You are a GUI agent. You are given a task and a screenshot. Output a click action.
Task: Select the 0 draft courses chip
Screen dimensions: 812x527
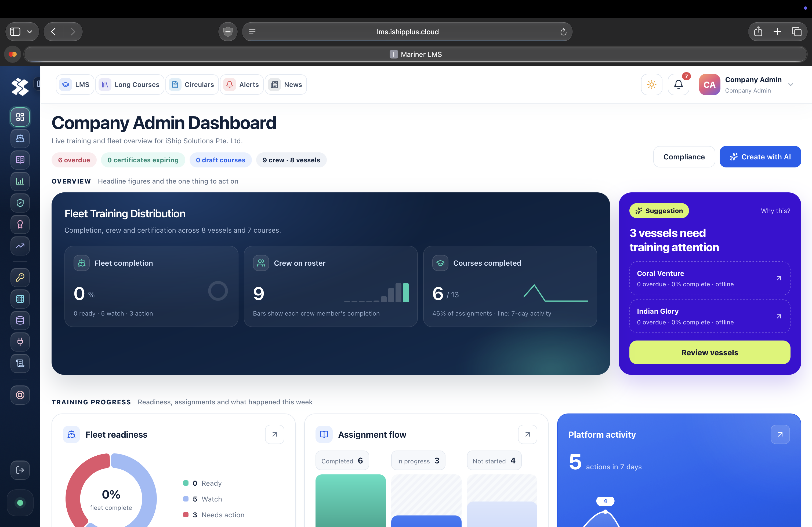click(x=220, y=160)
